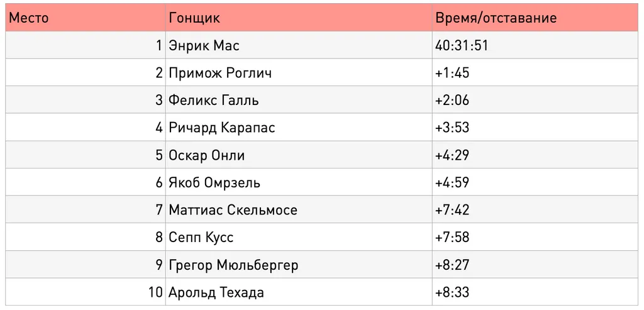Image resolution: width=644 pixels, height=310 pixels.
Task: Select rider Ричард Карапас
Action: (222, 128)
